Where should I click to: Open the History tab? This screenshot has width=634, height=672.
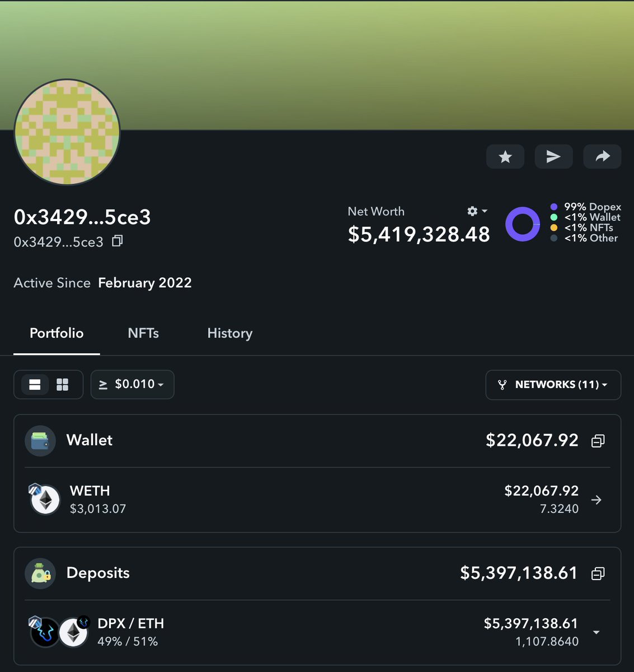230,333
